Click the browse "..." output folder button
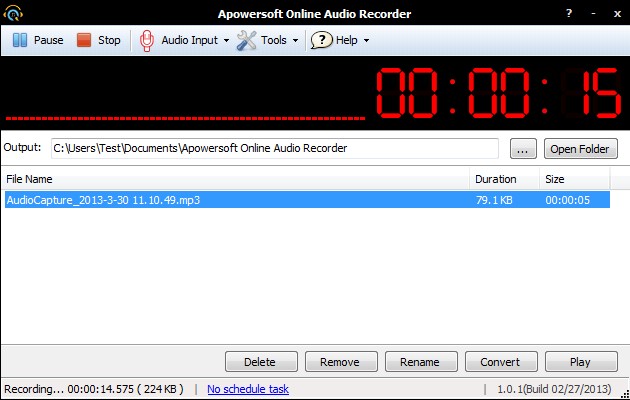This screenshot has height=400, width=630. coord(523,149)
